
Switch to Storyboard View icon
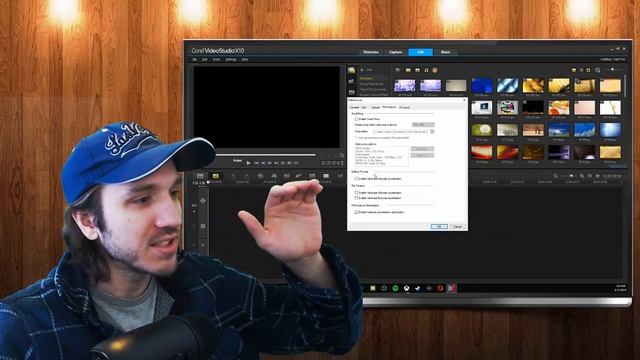pyautogui.click(x=200, y=176)
